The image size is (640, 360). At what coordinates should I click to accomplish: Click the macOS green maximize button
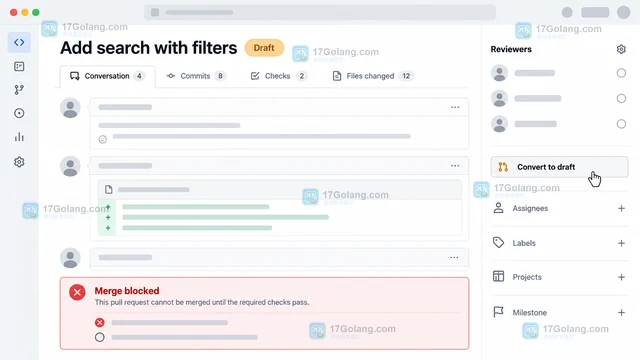point(36,12)
